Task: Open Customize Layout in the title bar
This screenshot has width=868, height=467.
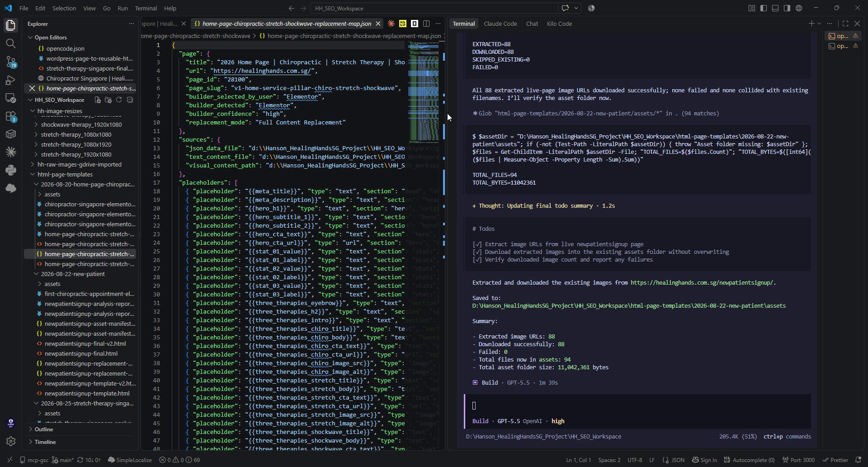Action: coord(752,8)
